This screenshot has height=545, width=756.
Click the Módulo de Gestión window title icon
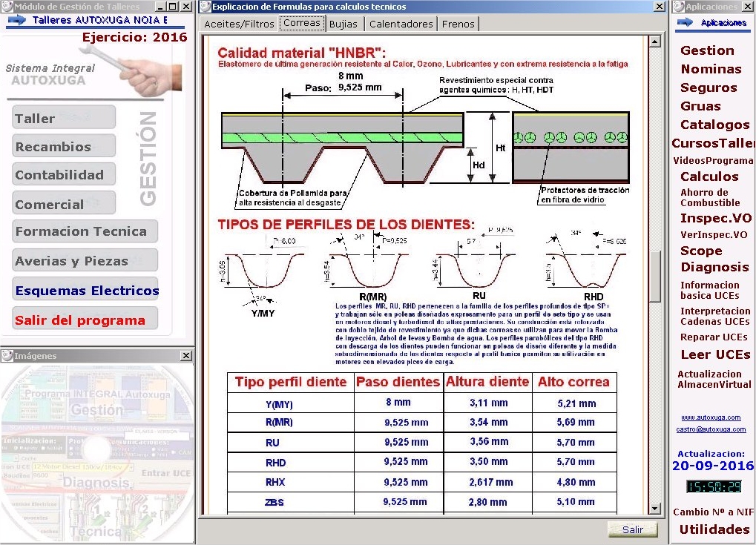pos(7,6)
